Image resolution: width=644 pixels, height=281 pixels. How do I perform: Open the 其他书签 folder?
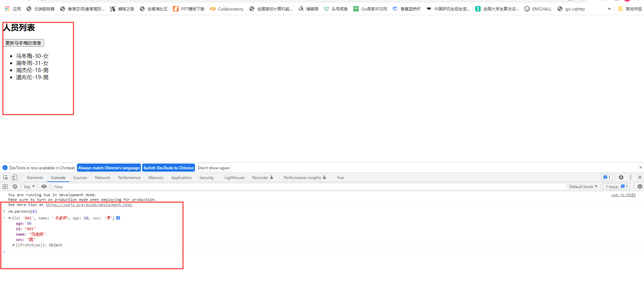tap(630, 9)
